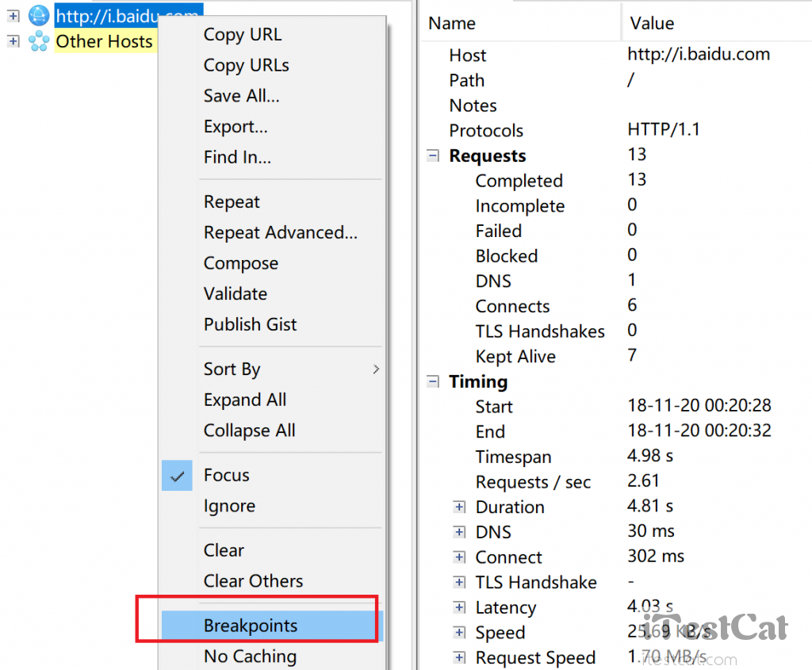
Task: Choose Copy URL from the context menu
Action: tap(273, 35)
